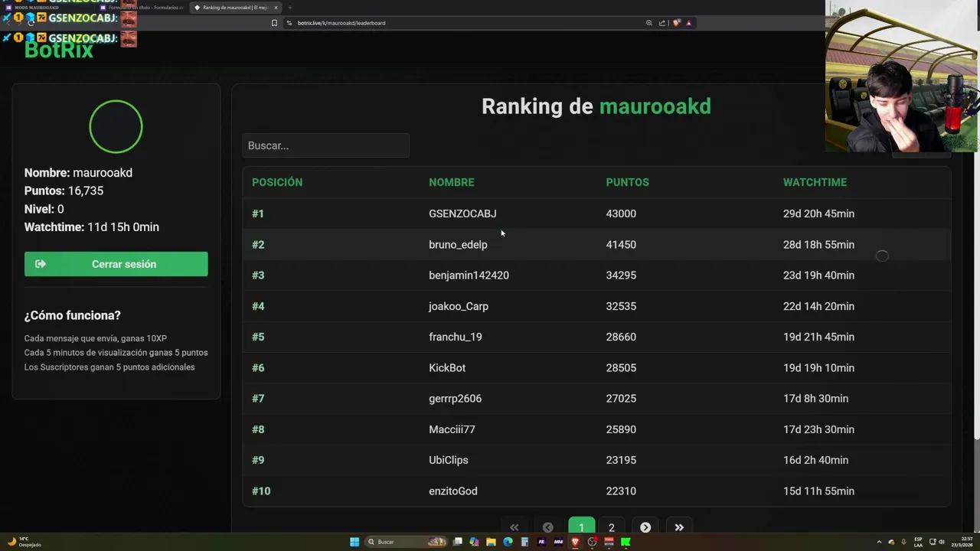Open the Calculator app in the taskbar
This screenshot has height=551, width=980.
pyautogui.click(x=524, y=542)
